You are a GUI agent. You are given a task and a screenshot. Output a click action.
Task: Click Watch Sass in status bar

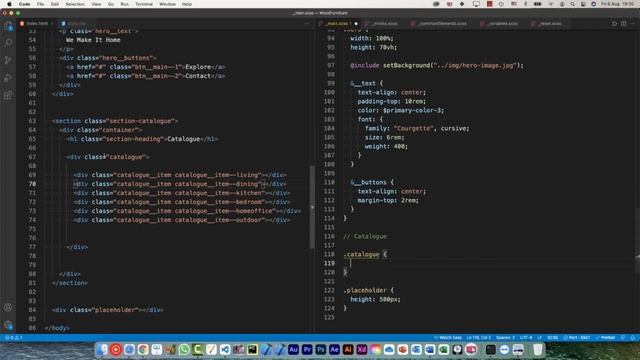tap(448, 338)
